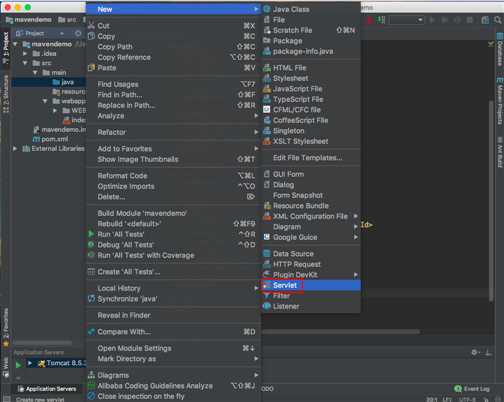The width and height of the screenshot is (504, 402).
Task: Click the Scratch File icon
Action: tap(267, 30)
